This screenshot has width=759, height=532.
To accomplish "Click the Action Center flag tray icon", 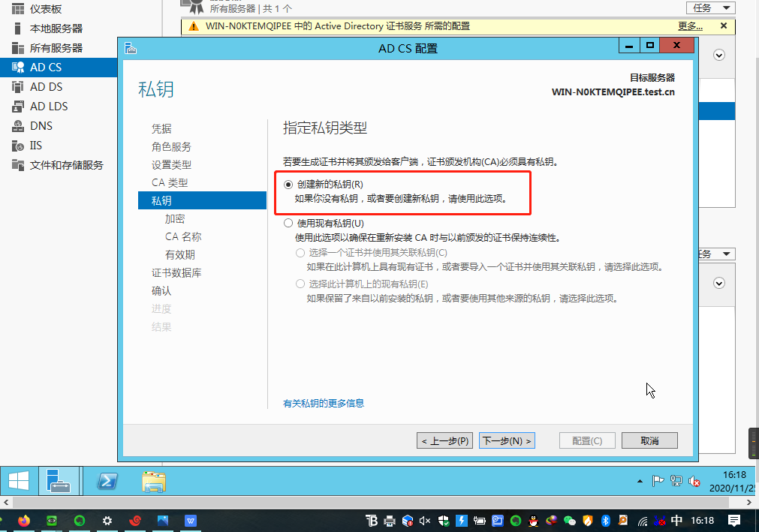I will [x=658, y=481].
